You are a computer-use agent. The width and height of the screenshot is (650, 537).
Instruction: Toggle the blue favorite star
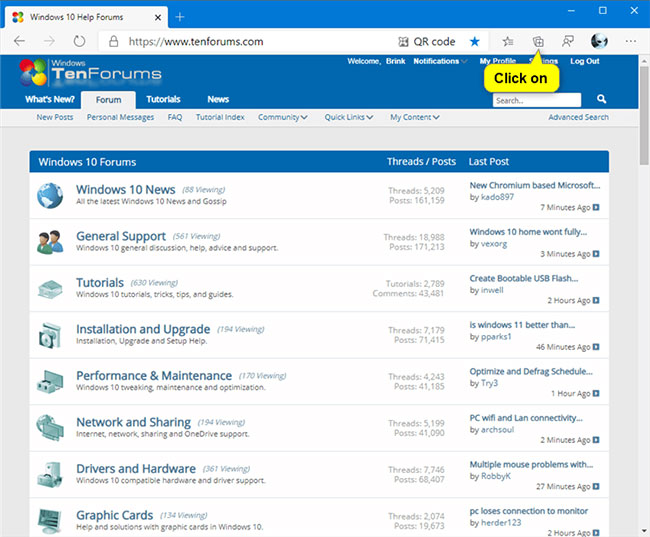475,41
